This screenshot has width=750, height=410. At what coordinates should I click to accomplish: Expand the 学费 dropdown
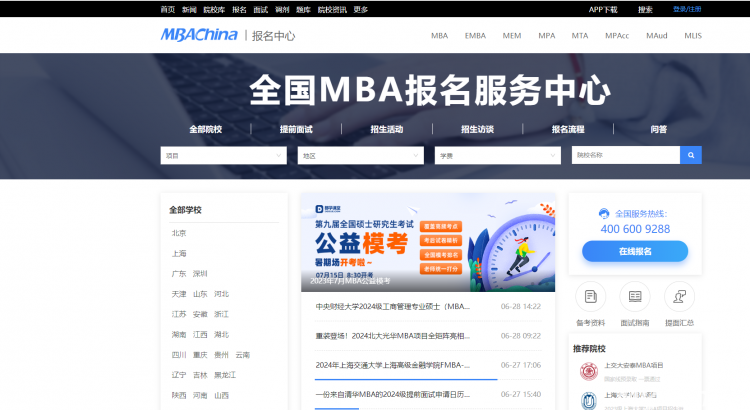click(x=497, y=155)
